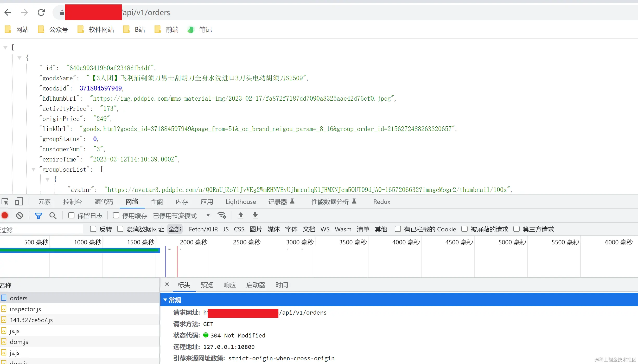The height and width of the screenshot is (364, 638).
Task: Enable the 停用缓存 checkbox
Action: coord(116,215)
